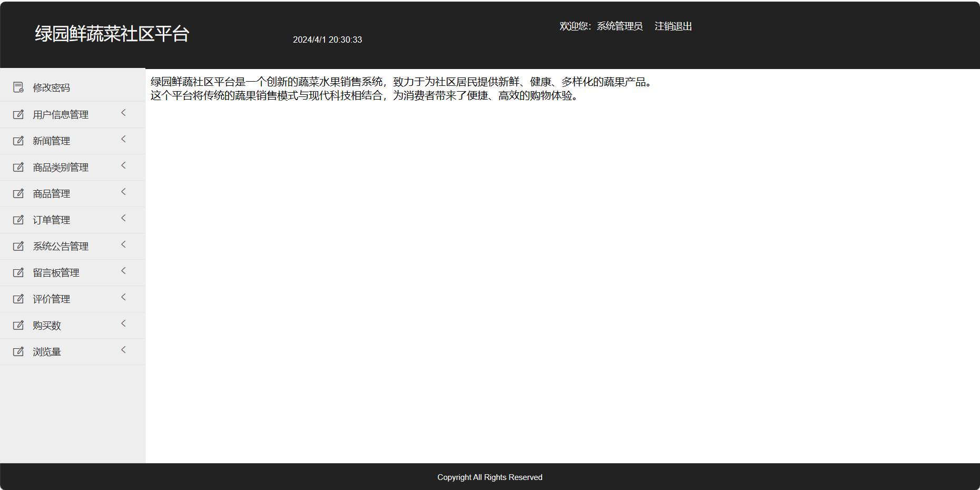980x490 pixels.
Task: Click the 绿园鲜蔬菜社区平台 site title
Action: click(x=112, y=34)
